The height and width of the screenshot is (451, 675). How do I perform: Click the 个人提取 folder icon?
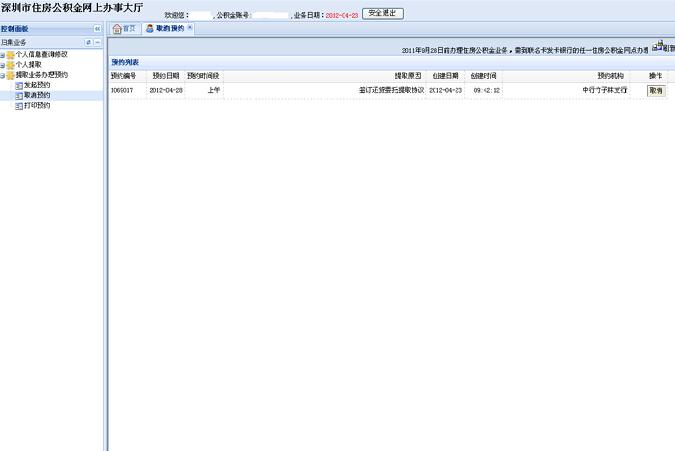pos(11,64)
